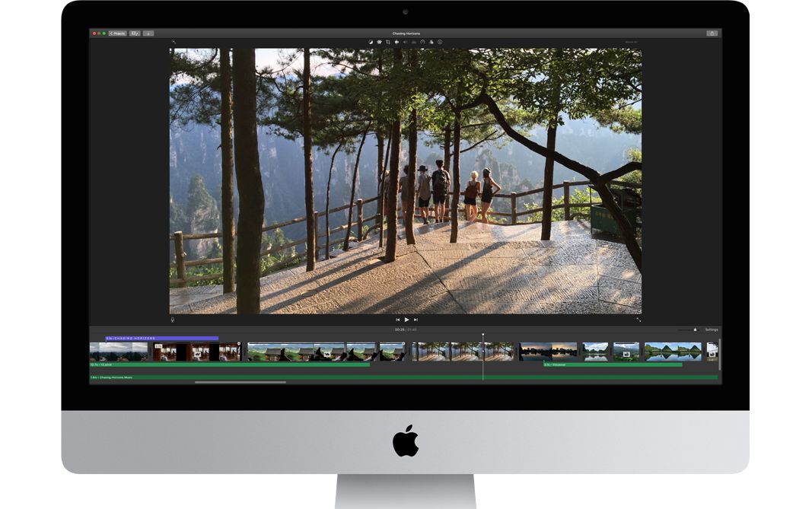Open the Color Balance tool
This screenshot has width=812, height=509.
[371, 42]
